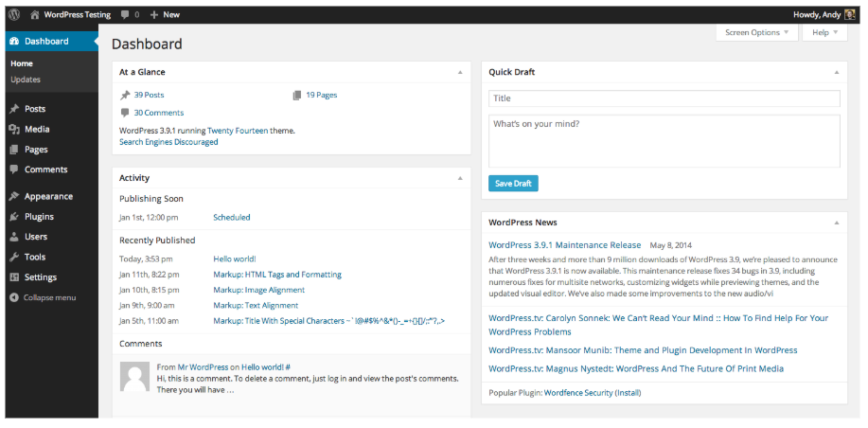
Task: Open the Twenty Fourteen theme link
Action: (x=238, y=132)
